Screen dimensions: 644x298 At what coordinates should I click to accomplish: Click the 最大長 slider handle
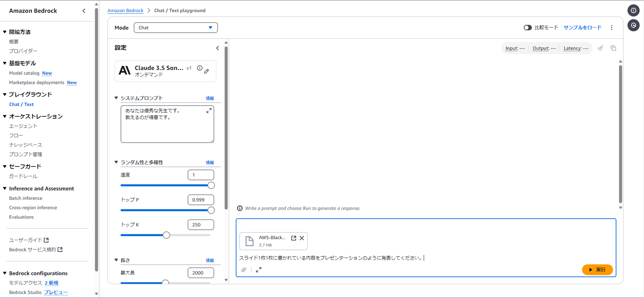click(x=165, y=282)
